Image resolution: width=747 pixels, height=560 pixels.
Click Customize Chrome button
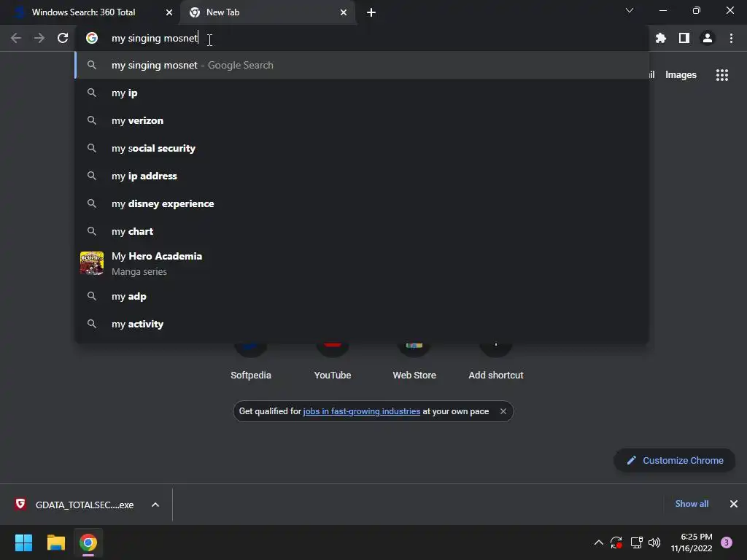(x=675, y=461)
